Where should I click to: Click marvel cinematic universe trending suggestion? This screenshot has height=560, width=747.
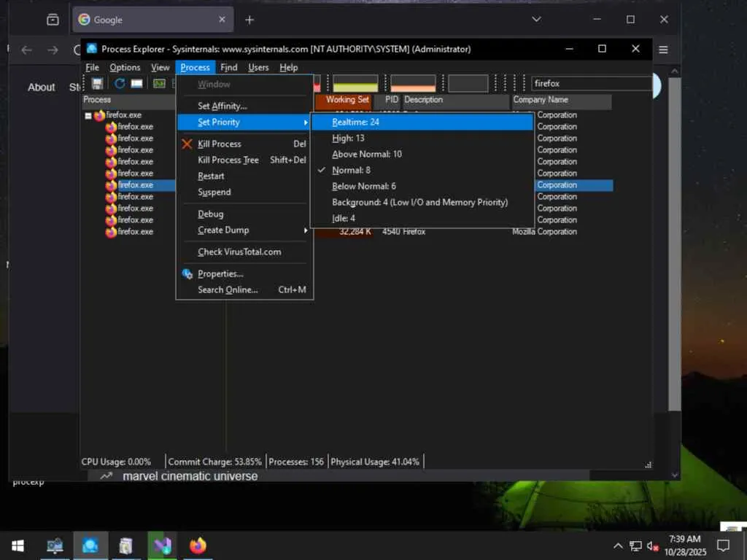[x=190, y=476]
